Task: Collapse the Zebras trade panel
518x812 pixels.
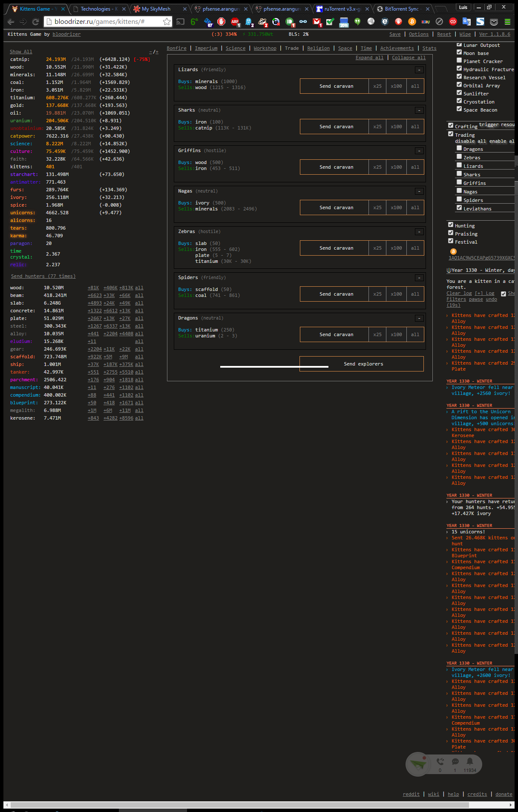Action: (x=419, y=232)
